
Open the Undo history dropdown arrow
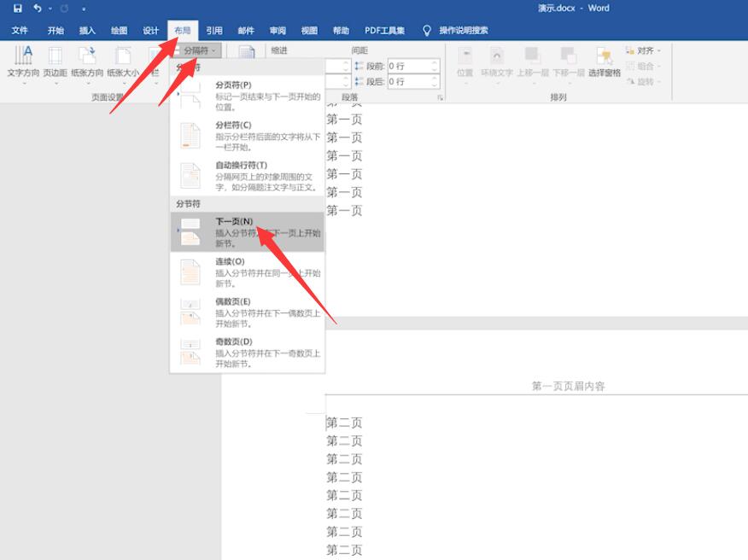50,9
